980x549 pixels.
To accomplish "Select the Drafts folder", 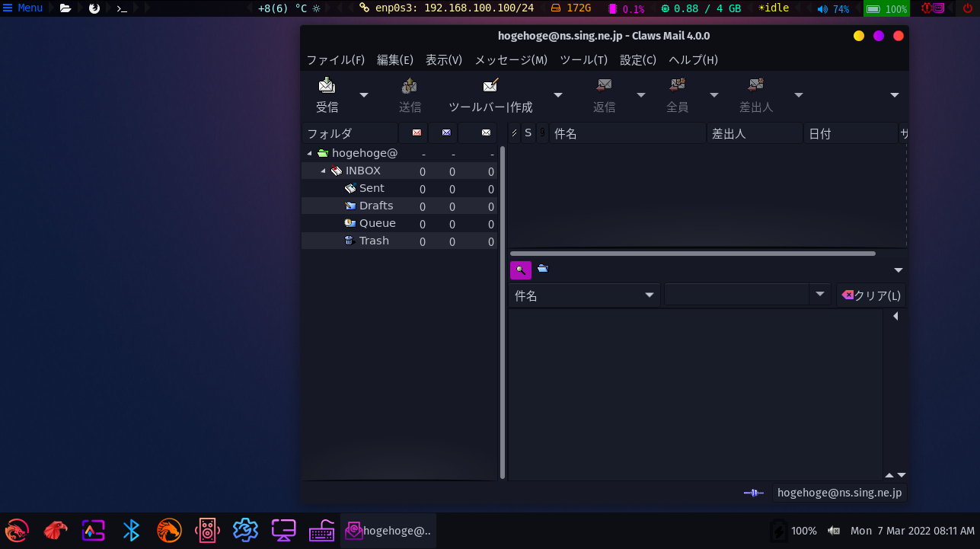I will [376, 206].
